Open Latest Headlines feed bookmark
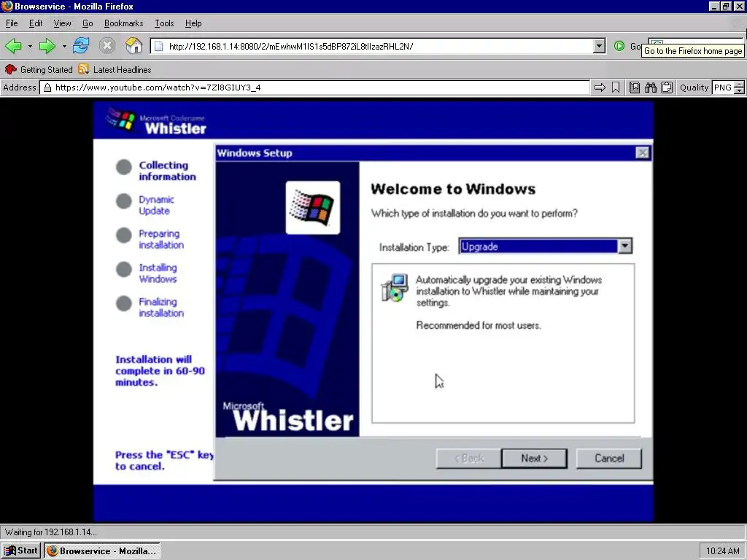Viewport: 747px width, 560px height. click(x=122, y=69)
